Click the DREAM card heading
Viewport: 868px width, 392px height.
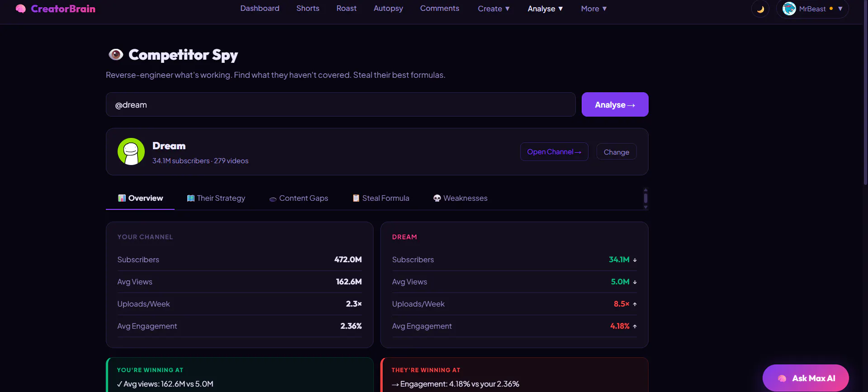pyautogui.click(x=404, y=237)
